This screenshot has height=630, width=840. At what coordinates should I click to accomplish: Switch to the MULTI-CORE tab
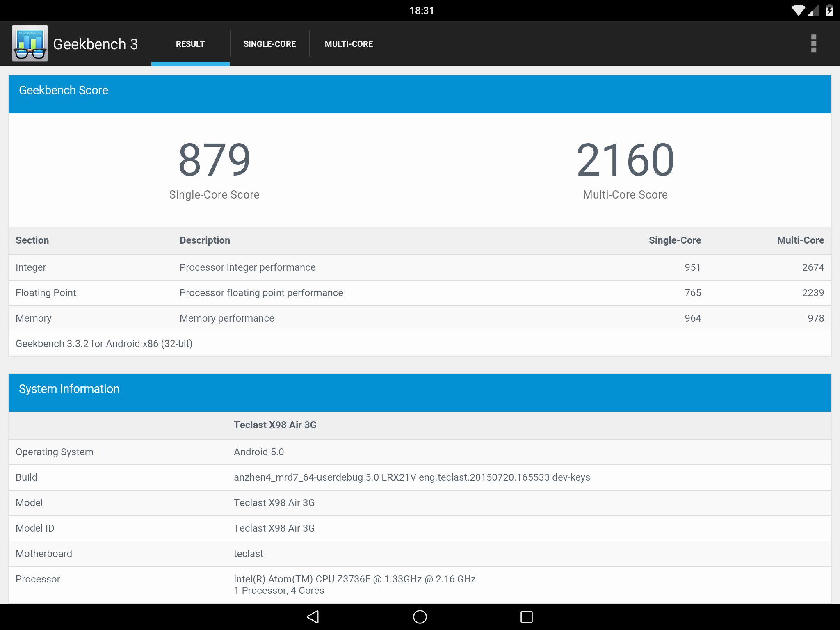pyautogui.click(x=349, y=44)
